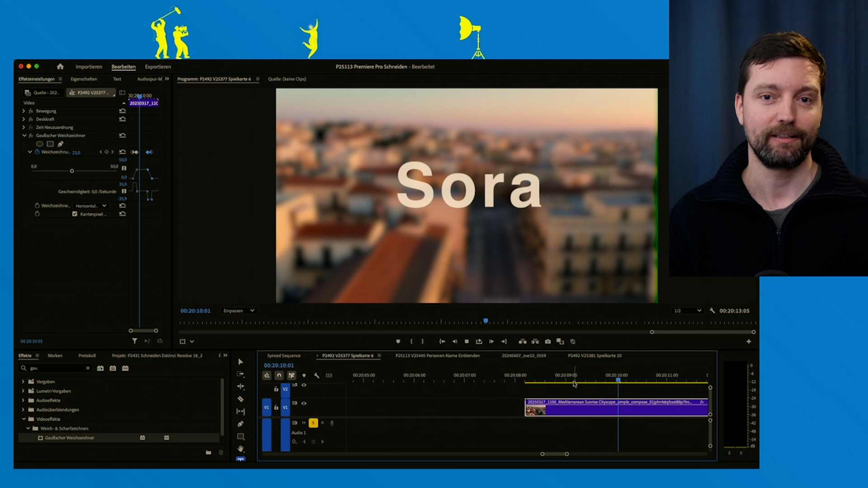Click the Weichzeichnung value slider handle
The width and height of the screenshot is (868, 488).
[72, 171]
